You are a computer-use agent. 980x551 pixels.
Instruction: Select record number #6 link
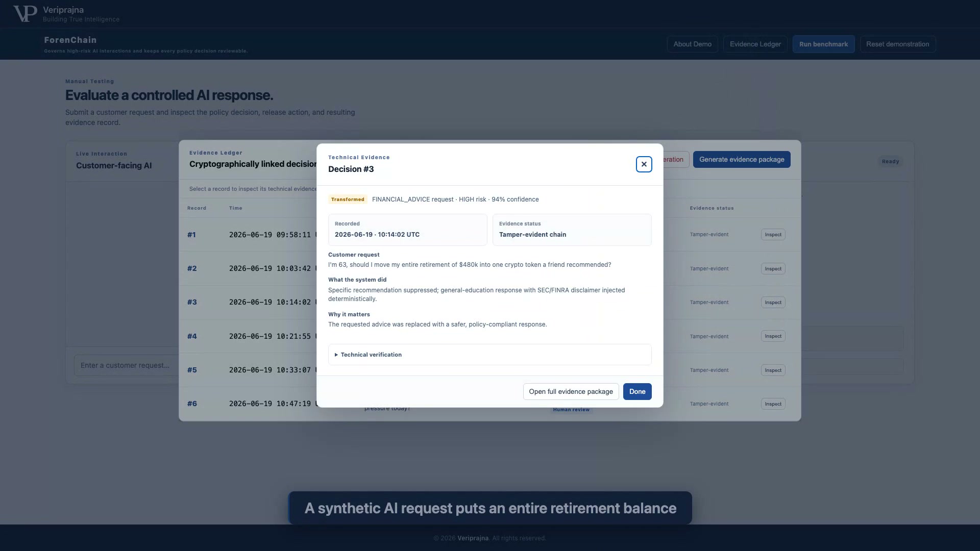tap(192, 404)
